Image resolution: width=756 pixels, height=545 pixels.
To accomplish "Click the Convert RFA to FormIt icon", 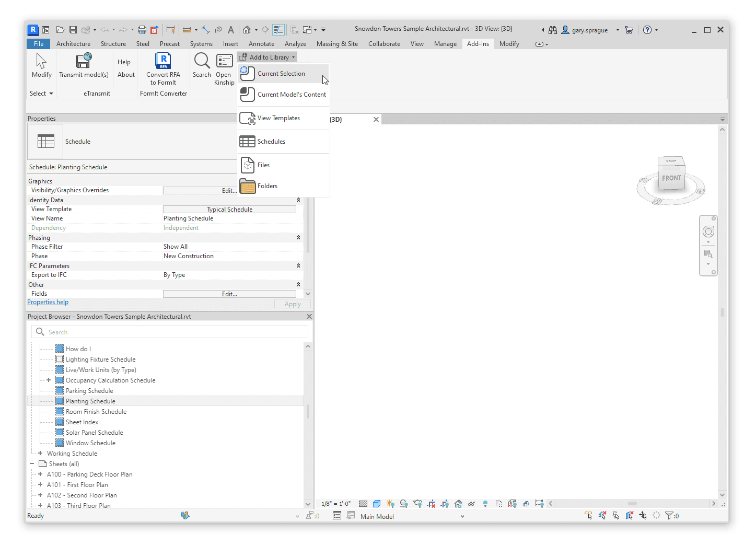I will click(x=163, y=62).
